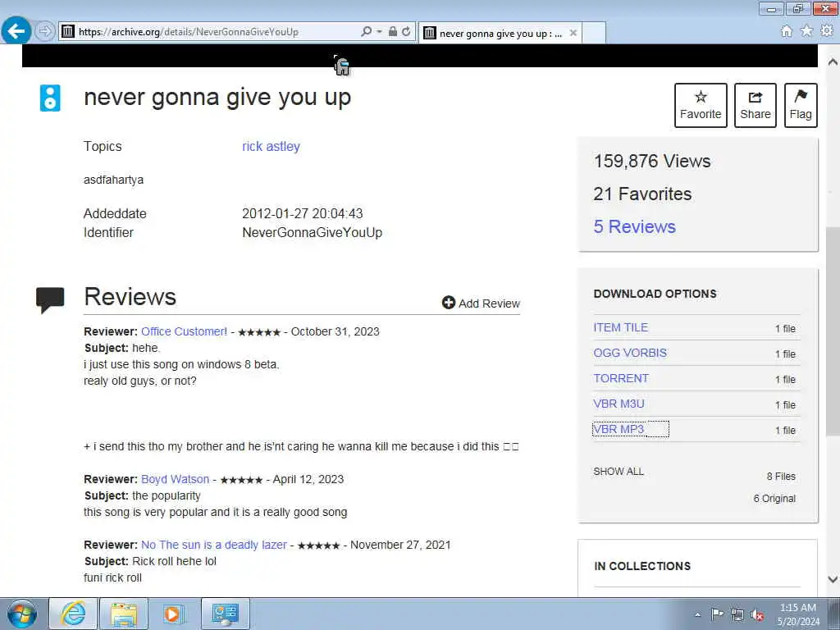
Task: Click the browser forward arrow button
Action: (x=45, y=31)
